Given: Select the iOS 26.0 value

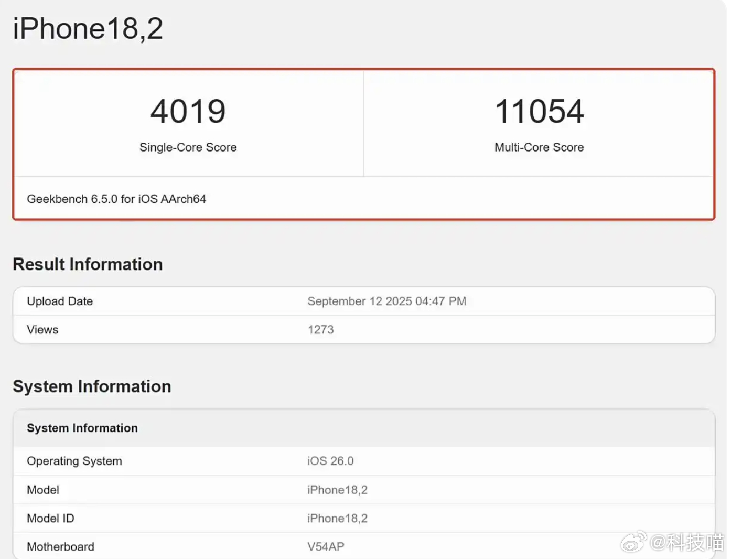Looking at the screenshot, I should pos(330,461).
